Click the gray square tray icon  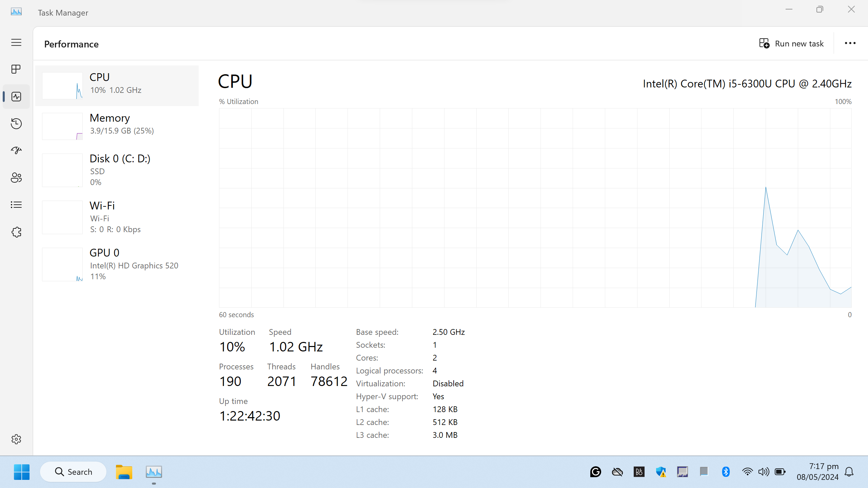pos(704,471)
